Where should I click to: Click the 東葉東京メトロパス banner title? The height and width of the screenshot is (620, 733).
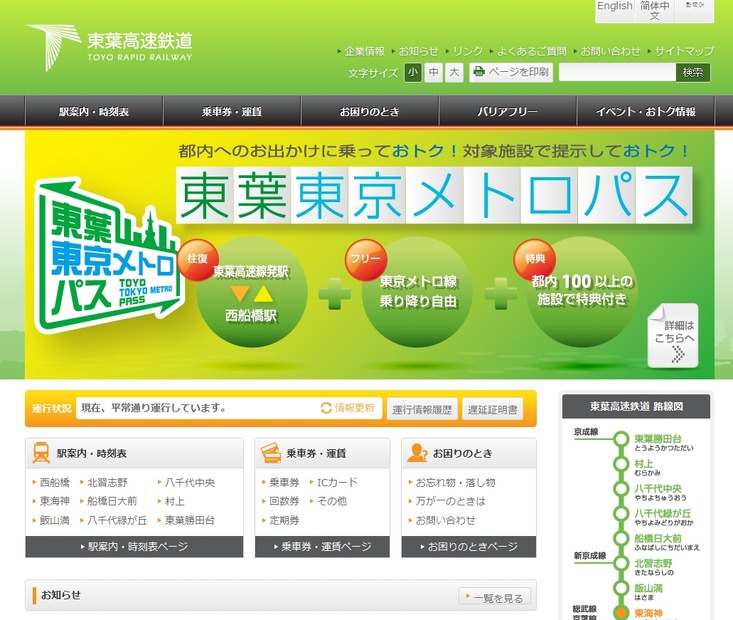coord(434,195)
